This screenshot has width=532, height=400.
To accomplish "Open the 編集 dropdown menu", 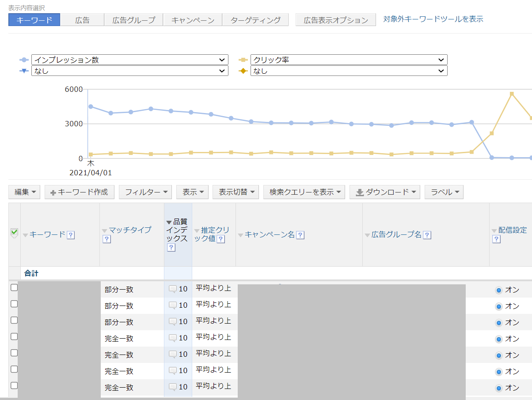I will (x=25, y=192).
